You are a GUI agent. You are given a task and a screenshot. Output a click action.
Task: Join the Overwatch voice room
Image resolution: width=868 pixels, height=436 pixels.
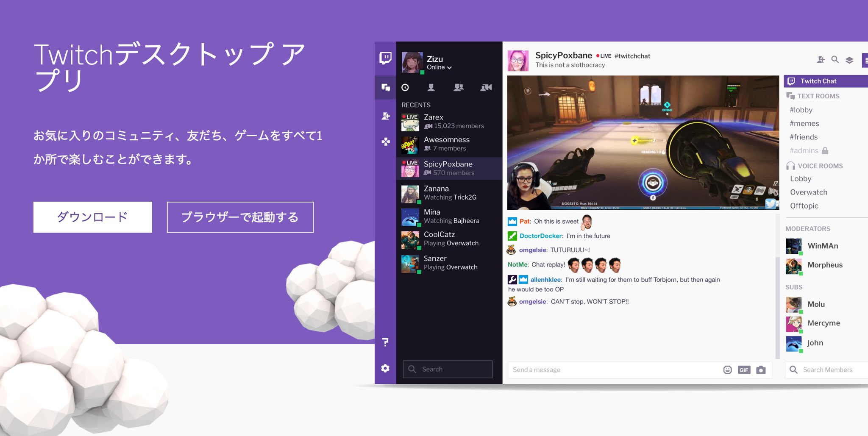(809, 192)
